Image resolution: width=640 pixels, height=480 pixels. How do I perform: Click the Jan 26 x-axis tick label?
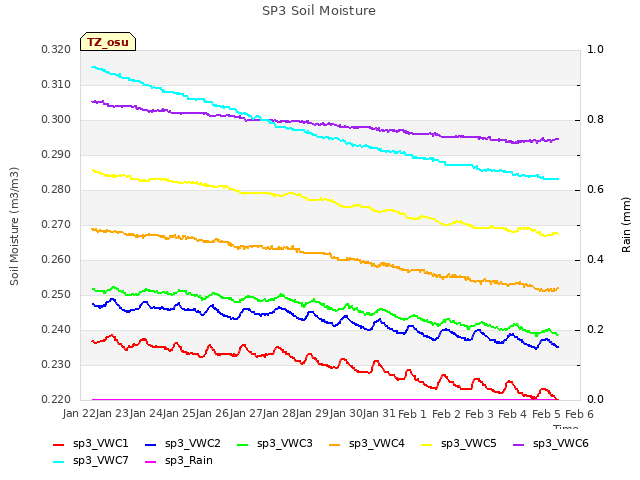(x=212, y=413)
